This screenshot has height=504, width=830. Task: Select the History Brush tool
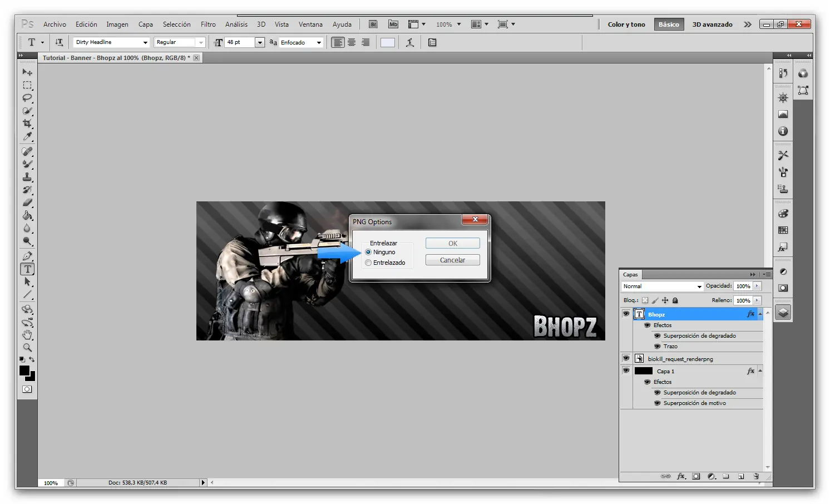[27, 190]
